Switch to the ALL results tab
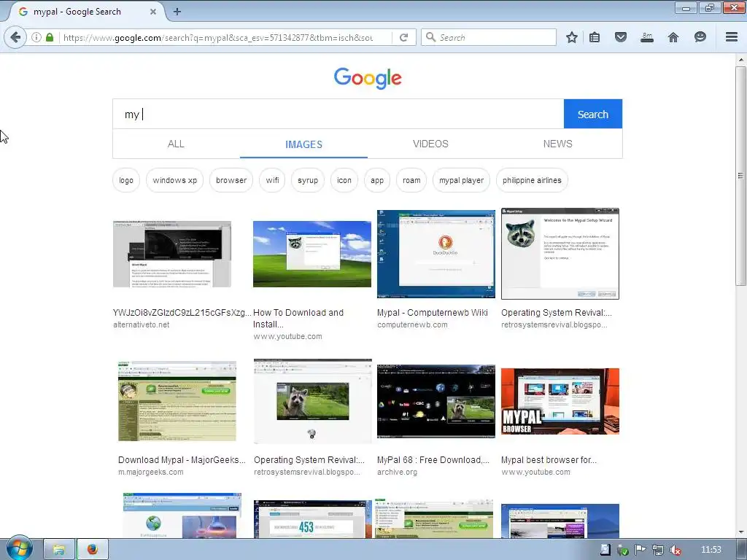747x560 pixels. click(x=176, y=144)
